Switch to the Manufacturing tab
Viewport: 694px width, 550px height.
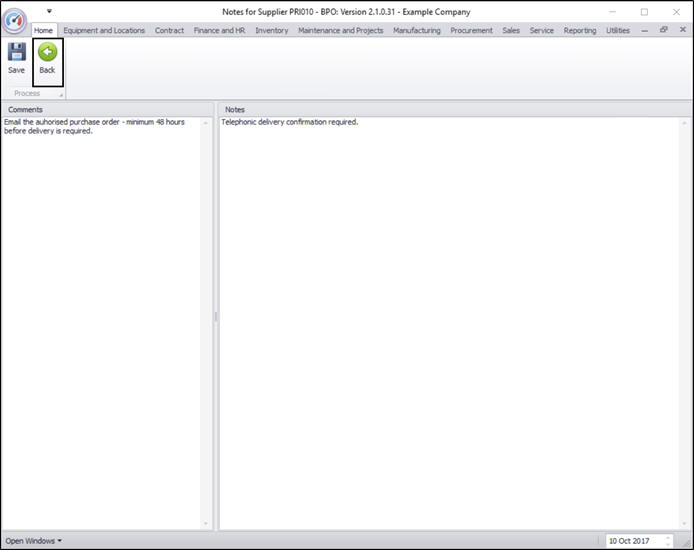(x=417, y=30)
